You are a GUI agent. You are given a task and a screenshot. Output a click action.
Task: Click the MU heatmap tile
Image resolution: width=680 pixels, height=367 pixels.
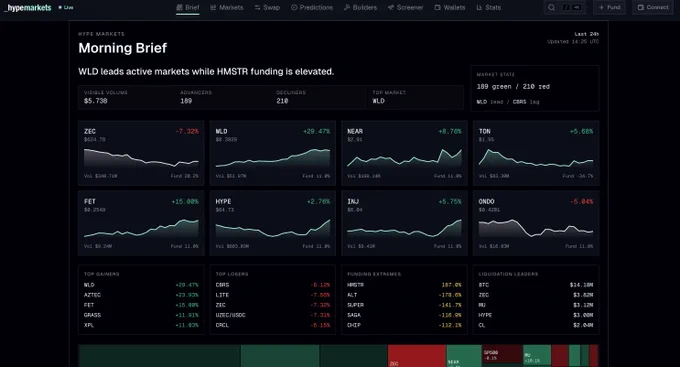point(537,355)
